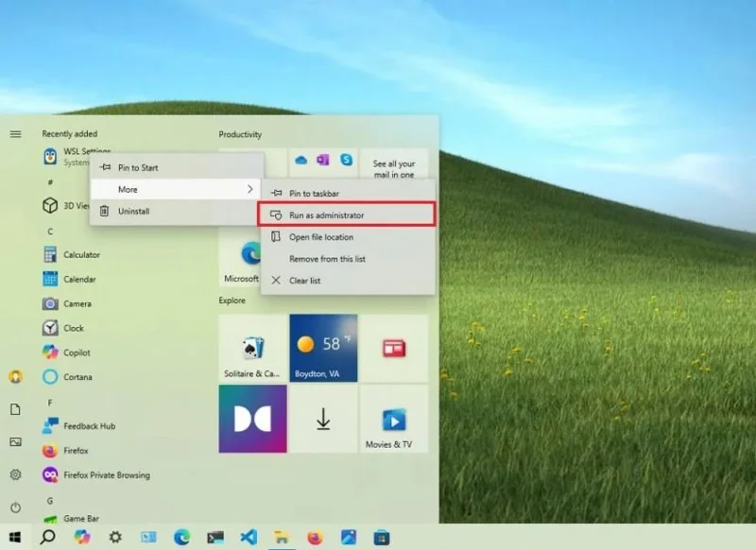
Task: Open Microsoft Store from the taskbar
Action: (x=382, y=537)
